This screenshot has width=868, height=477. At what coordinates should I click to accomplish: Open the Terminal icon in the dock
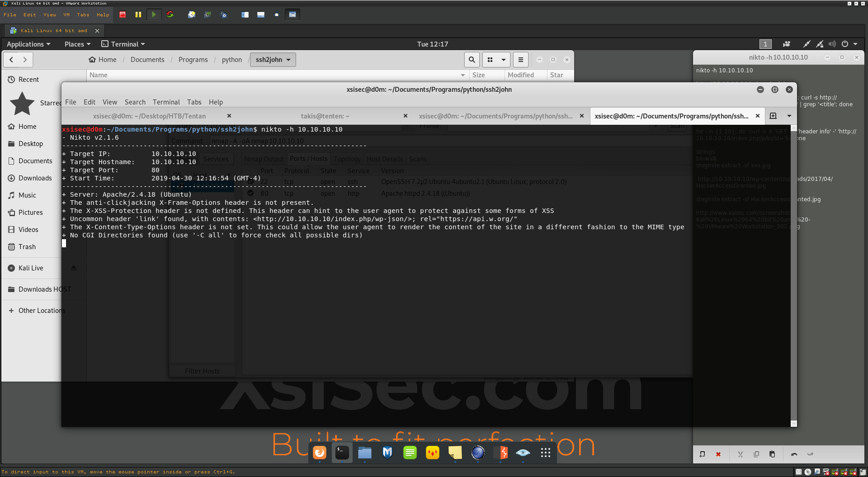(342, 453)
